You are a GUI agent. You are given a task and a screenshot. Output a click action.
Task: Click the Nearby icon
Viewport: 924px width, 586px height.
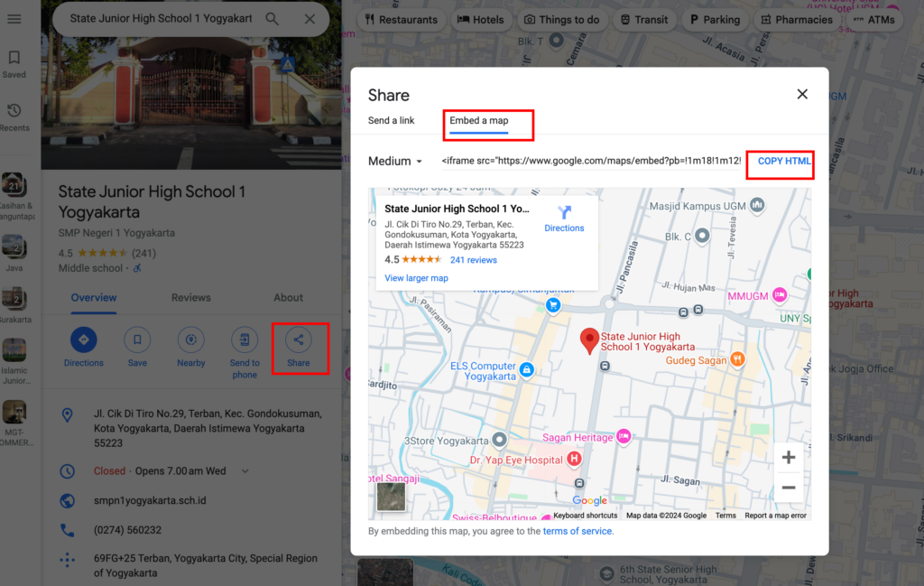[x=191, y=340]
